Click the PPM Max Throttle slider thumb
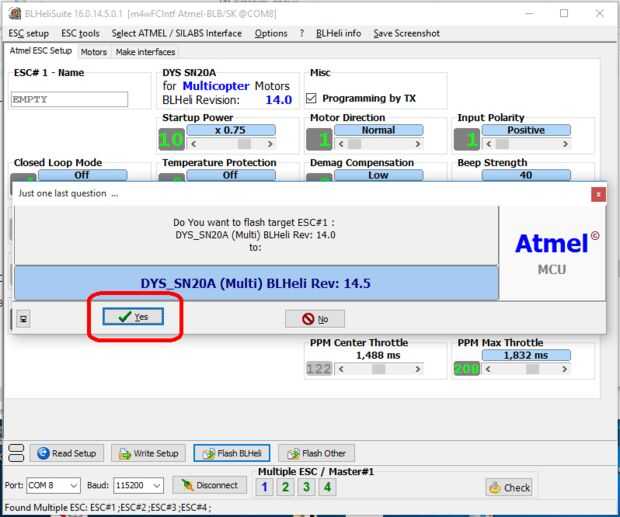620x517 pixels. tap(532, 369)
